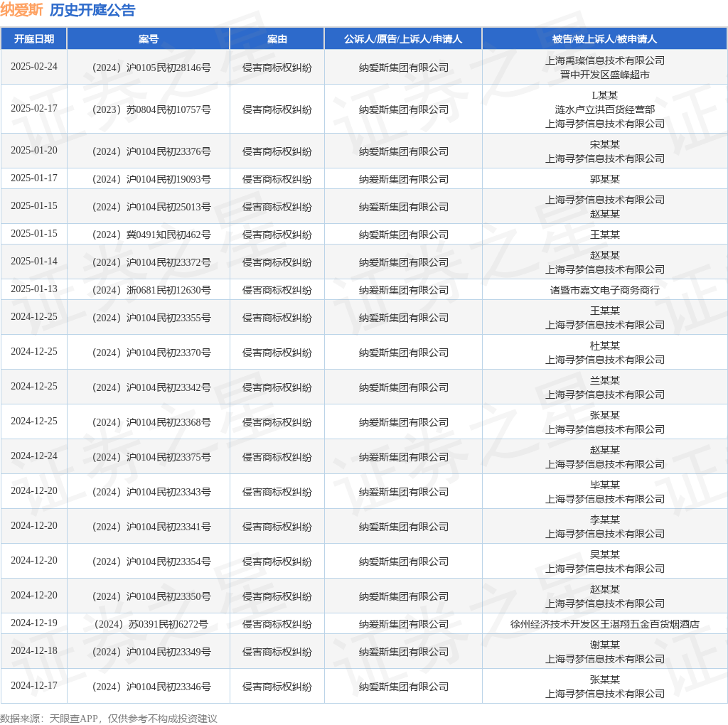Click date cell 2025-01-13
728x725 pixels.
34,289
